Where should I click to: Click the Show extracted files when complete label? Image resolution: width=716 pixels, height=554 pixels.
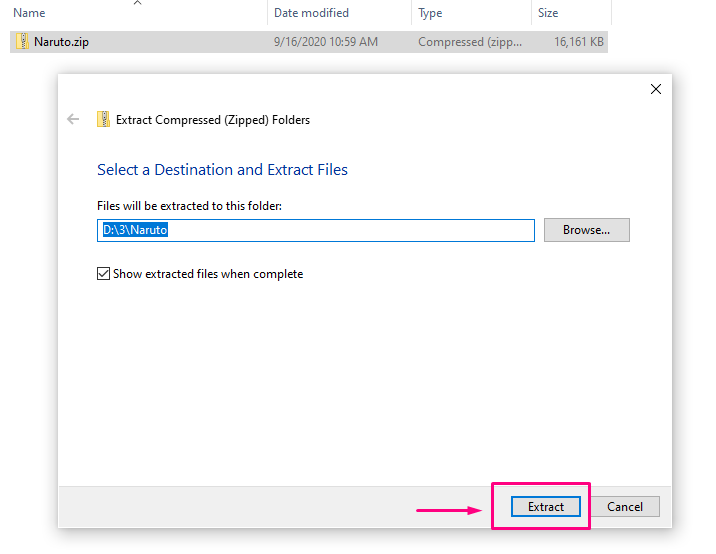[208, 274]
